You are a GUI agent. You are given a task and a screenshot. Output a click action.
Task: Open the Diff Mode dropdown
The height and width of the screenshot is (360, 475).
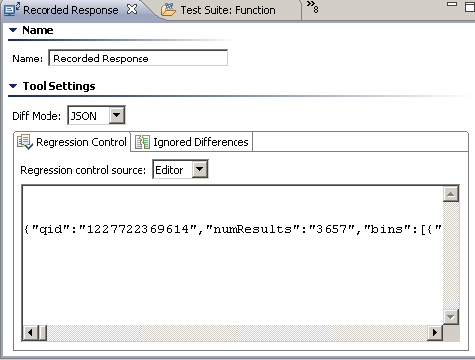(117, 115)
